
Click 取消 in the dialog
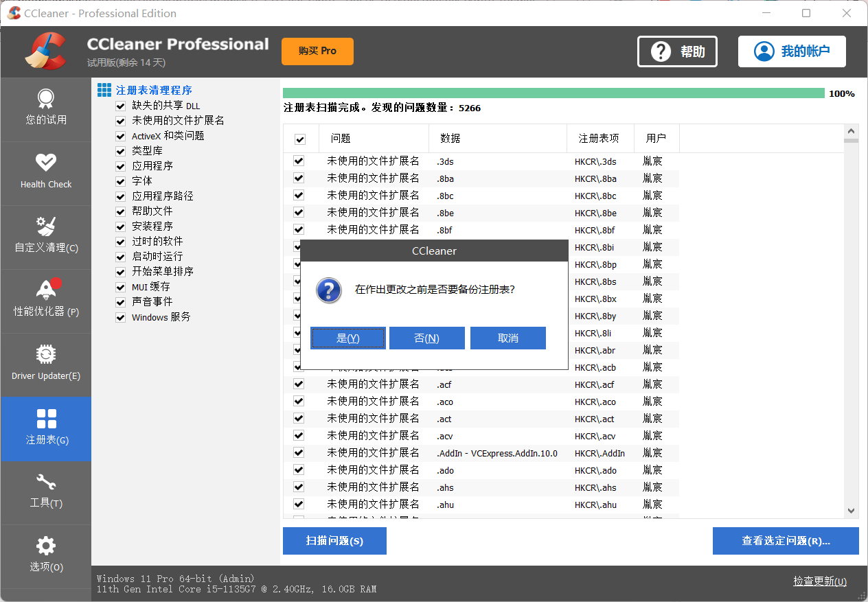(508, 338)
